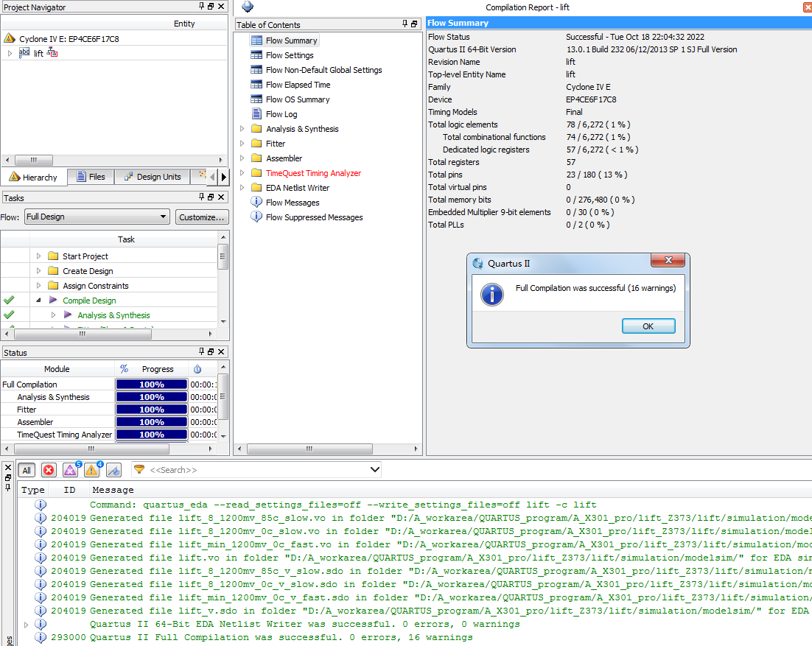
Task: Show previous Project Navigator tabs with left arrow
Action: pos(212,177)
